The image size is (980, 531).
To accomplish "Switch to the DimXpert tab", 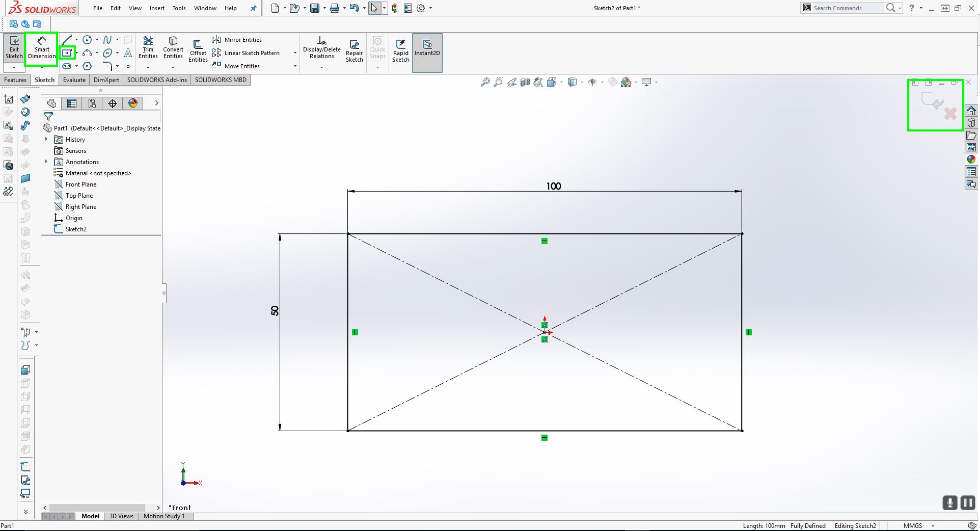I will point(106,80).
